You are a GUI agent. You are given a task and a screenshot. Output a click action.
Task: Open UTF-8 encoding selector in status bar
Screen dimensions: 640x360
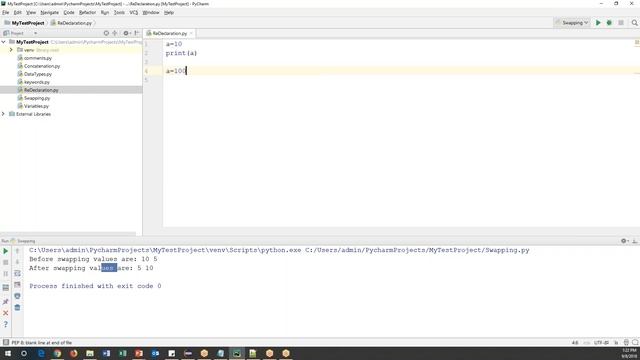coord(601,342)
